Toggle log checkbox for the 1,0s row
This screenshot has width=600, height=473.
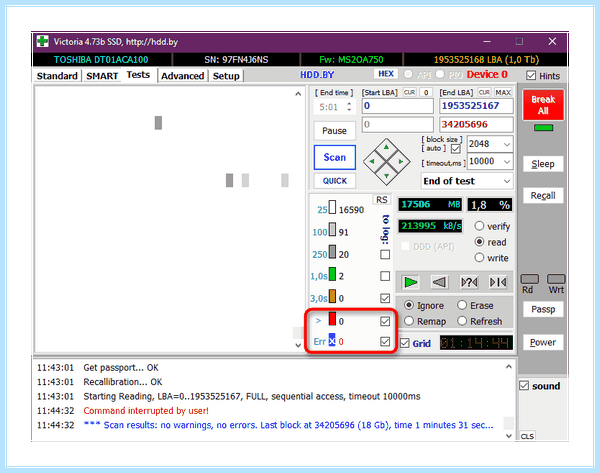pyautogui.click(x=385, y=276)
